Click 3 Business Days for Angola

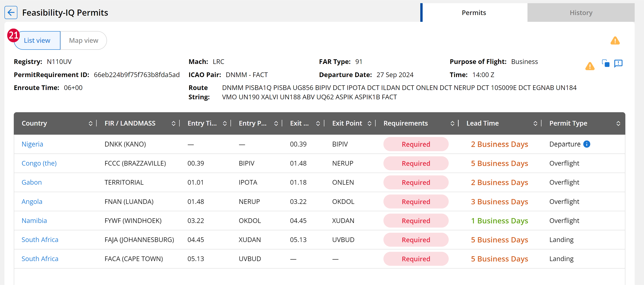coord(499,202)
